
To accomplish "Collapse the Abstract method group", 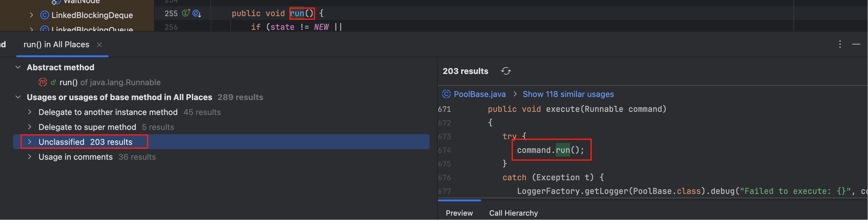I will coord(18,67).
